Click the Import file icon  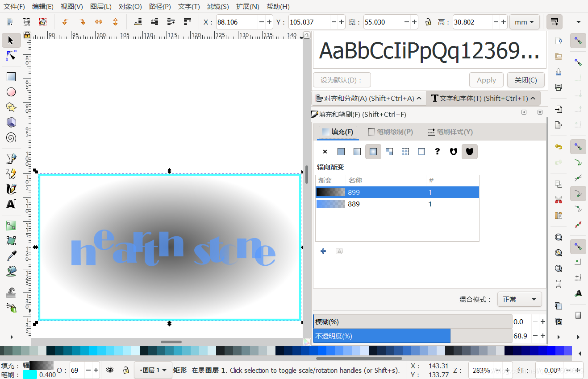point(559,109)
